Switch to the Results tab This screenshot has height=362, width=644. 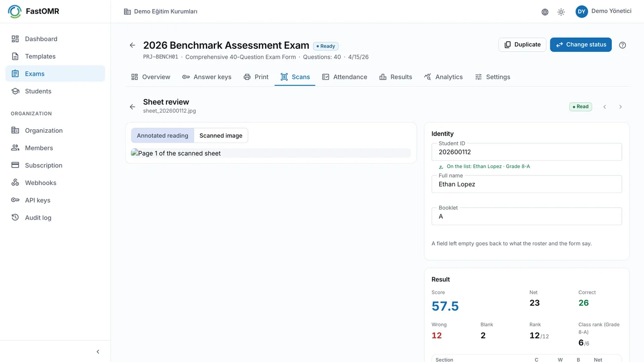point(395,77)
